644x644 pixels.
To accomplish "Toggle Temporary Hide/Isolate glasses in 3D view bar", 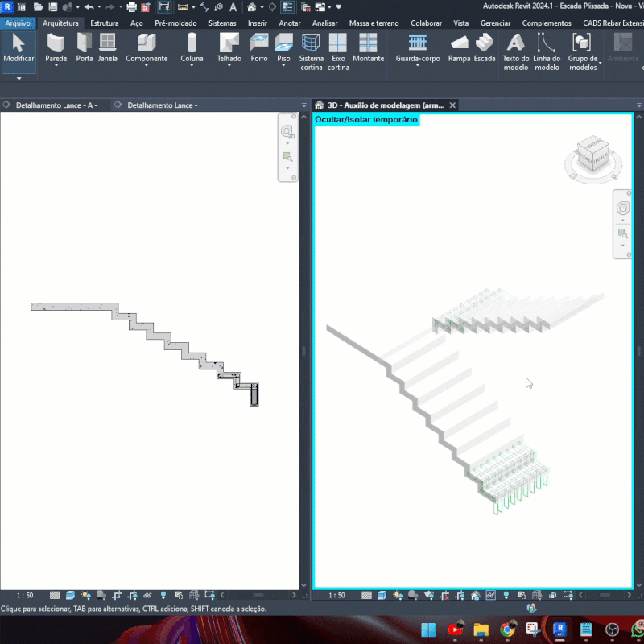I will 491,595.
